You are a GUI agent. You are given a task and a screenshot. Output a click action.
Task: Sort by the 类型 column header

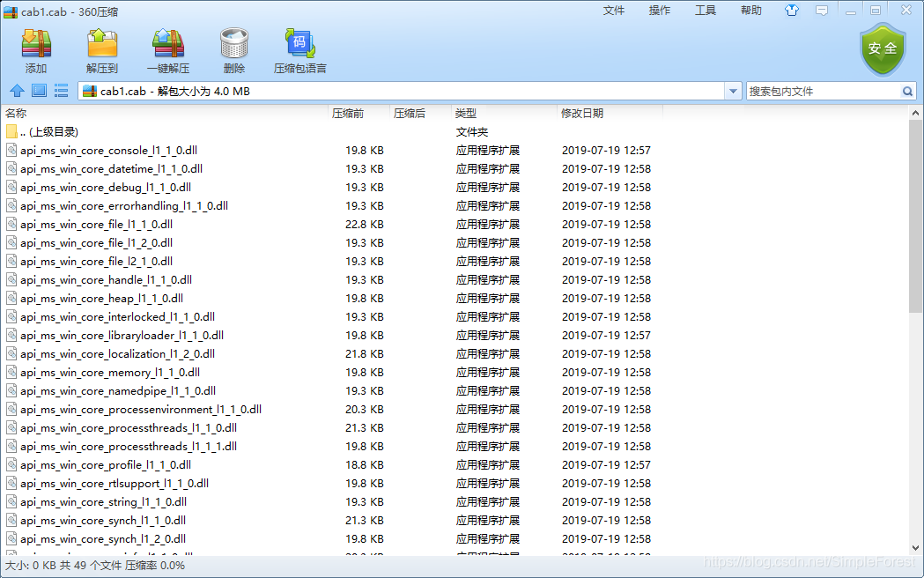[x=504, y=113]
